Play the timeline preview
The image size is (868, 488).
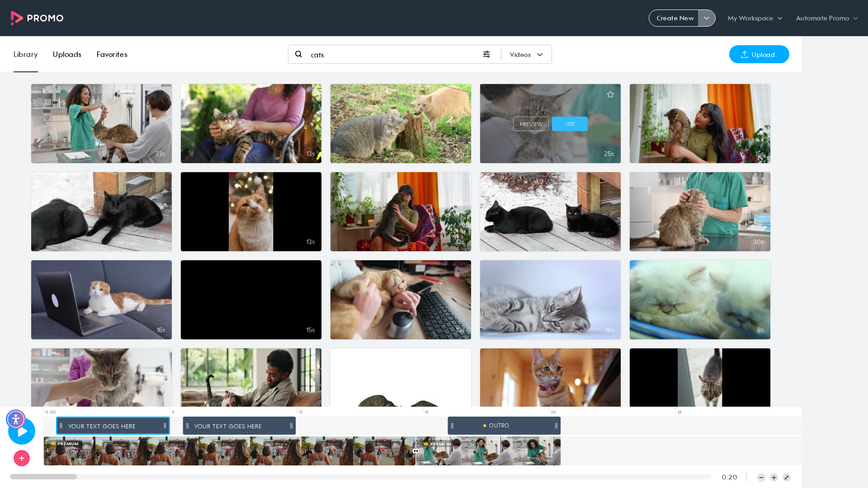[22, 431]
